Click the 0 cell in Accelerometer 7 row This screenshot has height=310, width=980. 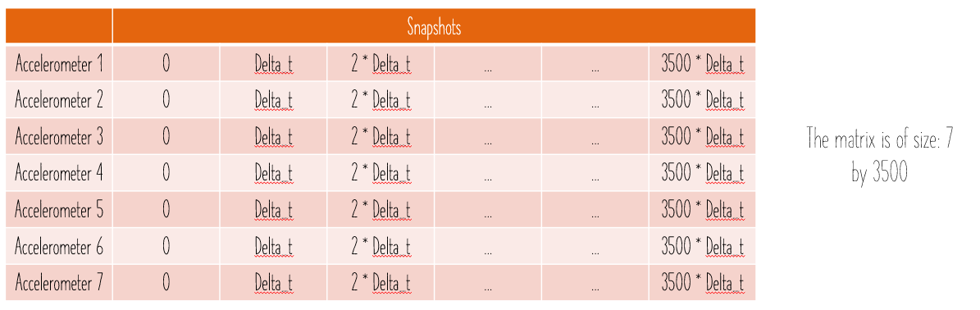pos(166,282)
